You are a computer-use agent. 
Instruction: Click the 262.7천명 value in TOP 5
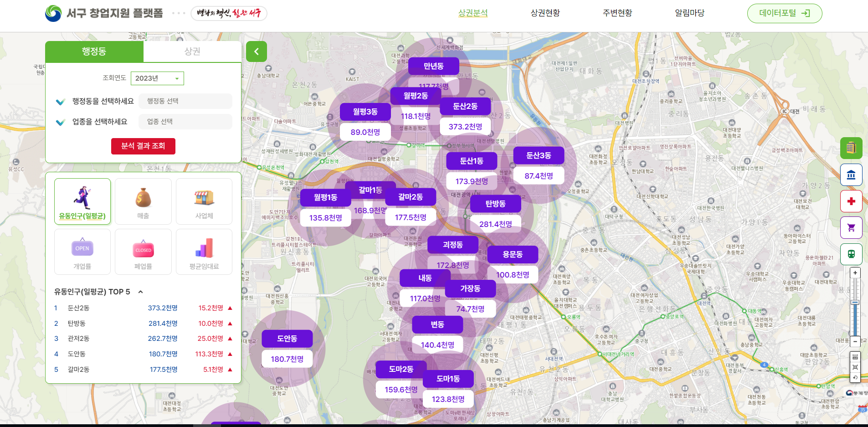163,339
